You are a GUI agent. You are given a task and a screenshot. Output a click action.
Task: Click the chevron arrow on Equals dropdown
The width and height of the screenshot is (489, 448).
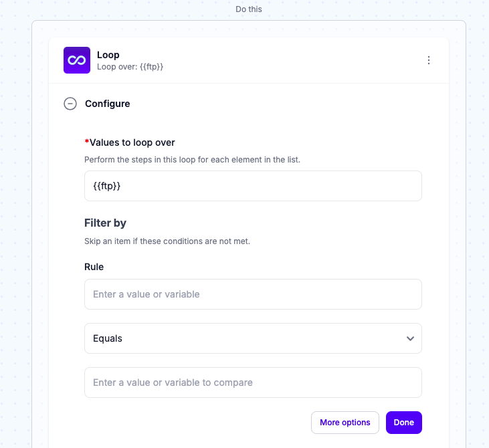pyautogui.click(x=410, y=338)
